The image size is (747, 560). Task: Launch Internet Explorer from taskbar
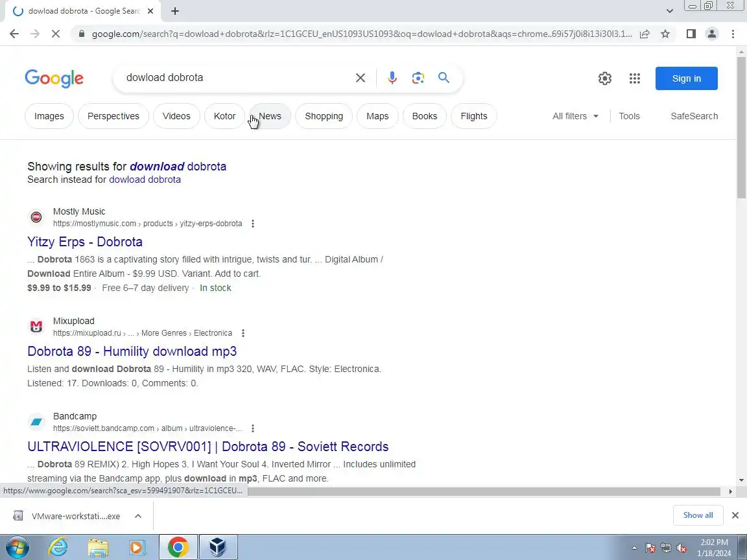pyautogui.click(x=58, y=547)
